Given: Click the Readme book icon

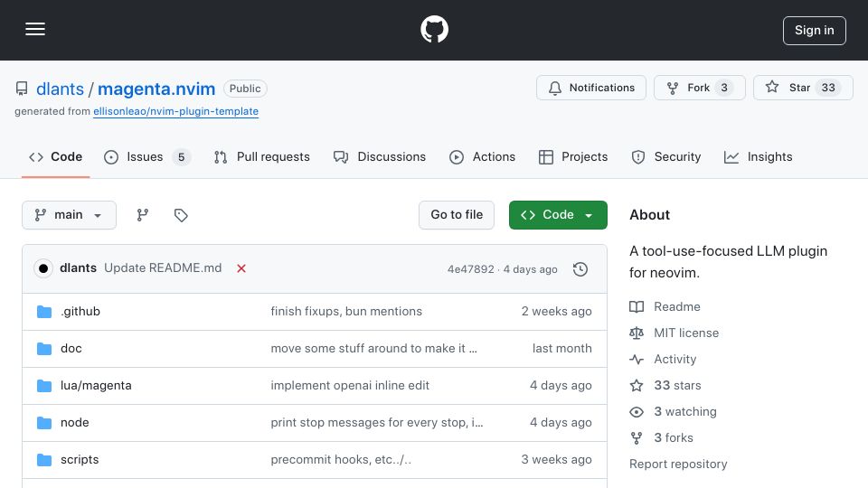Looking at the screenshot, I should click(x=637, y=306).
